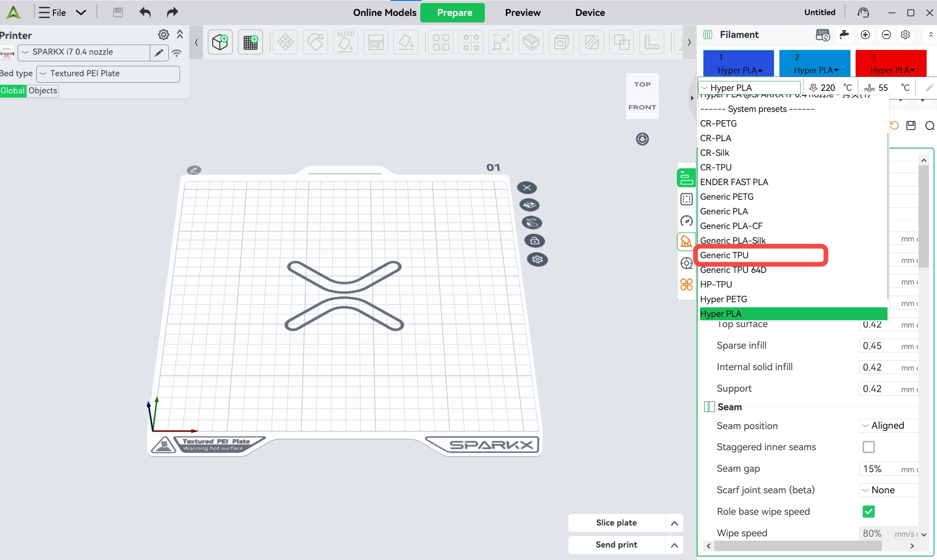937x560 pixels.
Task: Click the Add plate grid icon
Action: tap(250, 42)
